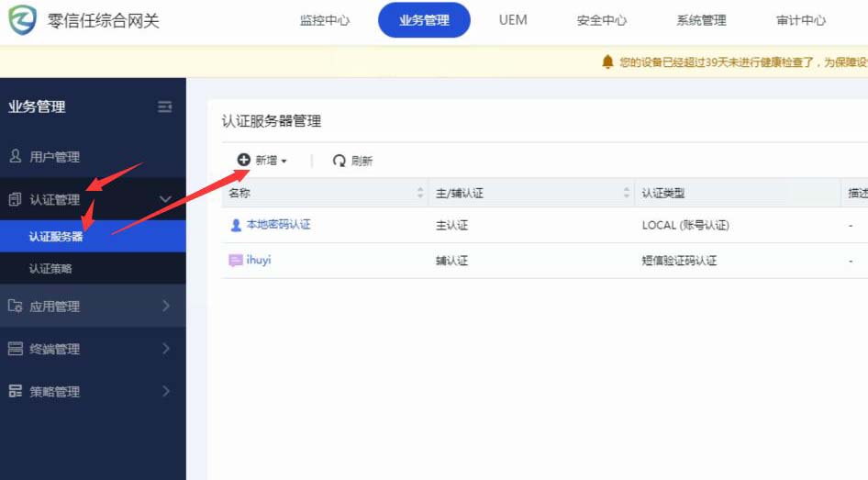Select 认证策略 in the sidebar
Viewport: 868px width, 480px height.
[x=50, y=269]
